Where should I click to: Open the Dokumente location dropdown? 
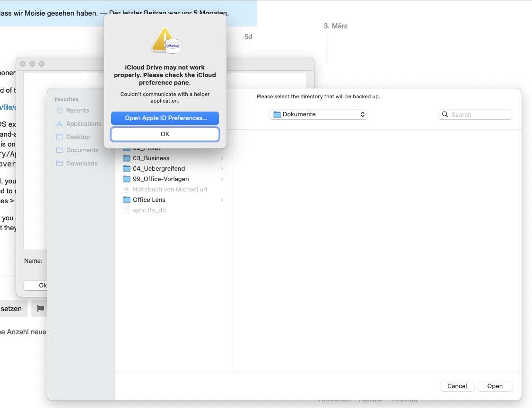pyautogui.click(x=318, y=114)
